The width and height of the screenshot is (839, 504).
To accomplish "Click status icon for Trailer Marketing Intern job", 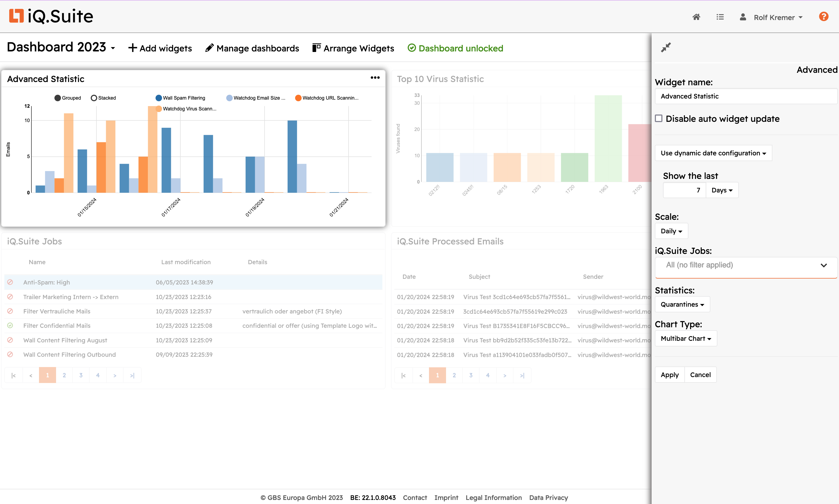I will 10,296.
